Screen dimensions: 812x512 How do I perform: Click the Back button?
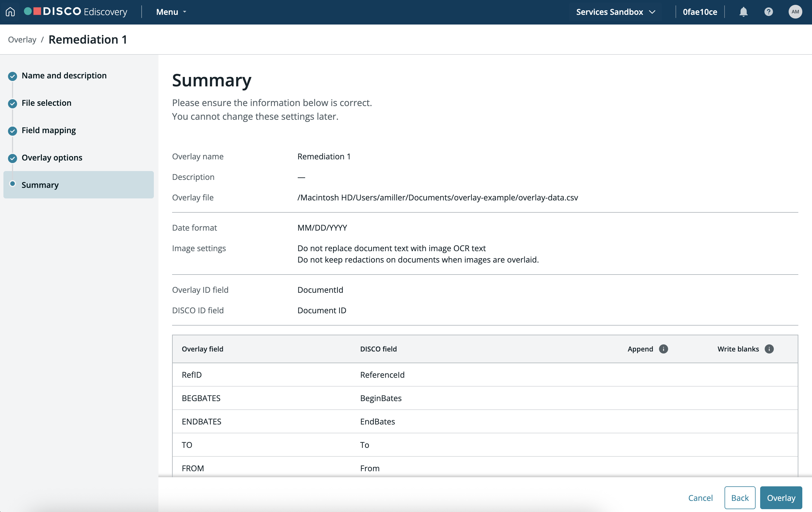pyautogui.click(x=740, y=497)
